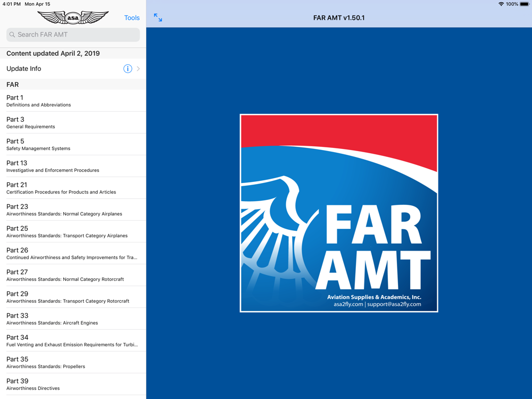Screen dimensions: 532x399
Task: Tap the search magnifier icon
Action: pyautogui.click(x=12, y=35)
